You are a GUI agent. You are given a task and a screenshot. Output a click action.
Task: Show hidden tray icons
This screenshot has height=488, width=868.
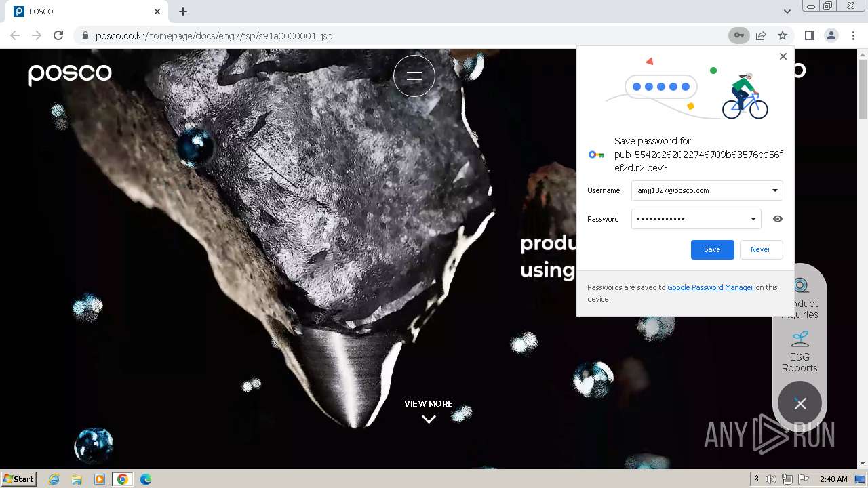[x=756, y=479]
